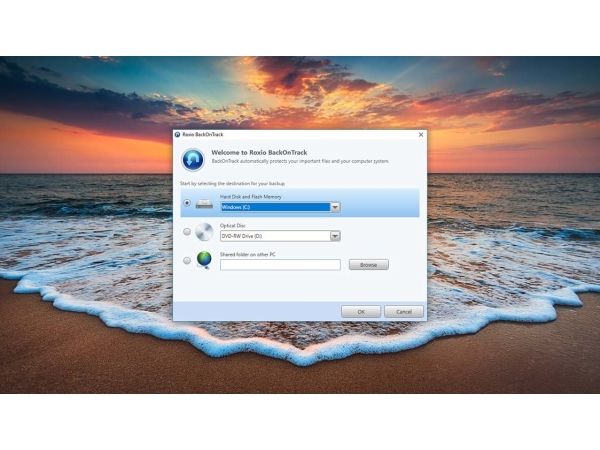Click the hard disk drive icon
This screenshot has width=600, height=450.
[x=204, y=204]
